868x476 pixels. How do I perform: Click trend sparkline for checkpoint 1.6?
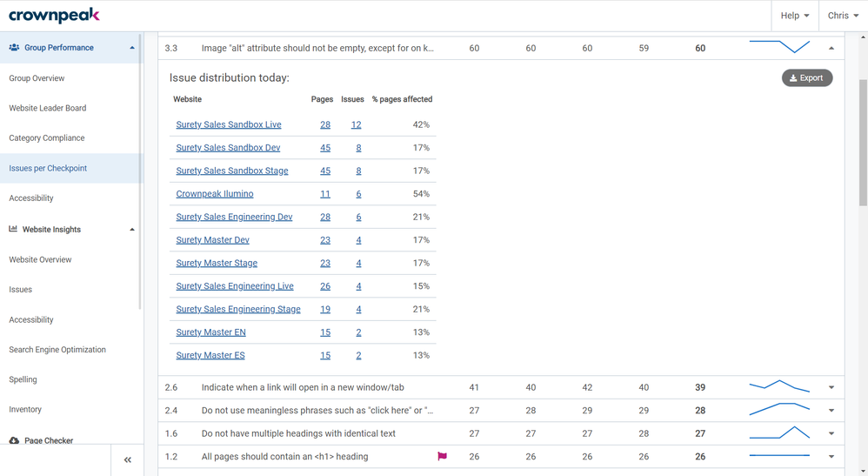tap(779, 432)
